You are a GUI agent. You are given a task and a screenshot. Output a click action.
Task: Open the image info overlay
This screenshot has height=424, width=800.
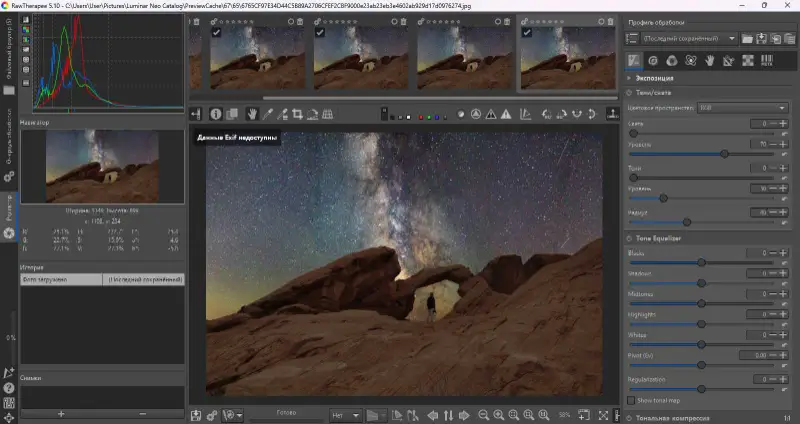pyautogui.click(x=216, y=114)
